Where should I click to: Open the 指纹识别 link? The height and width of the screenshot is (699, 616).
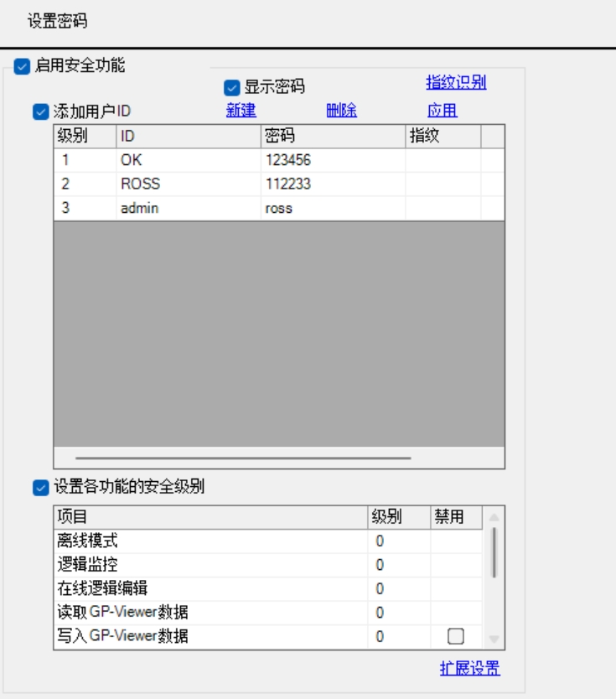[x=456, y=83]
